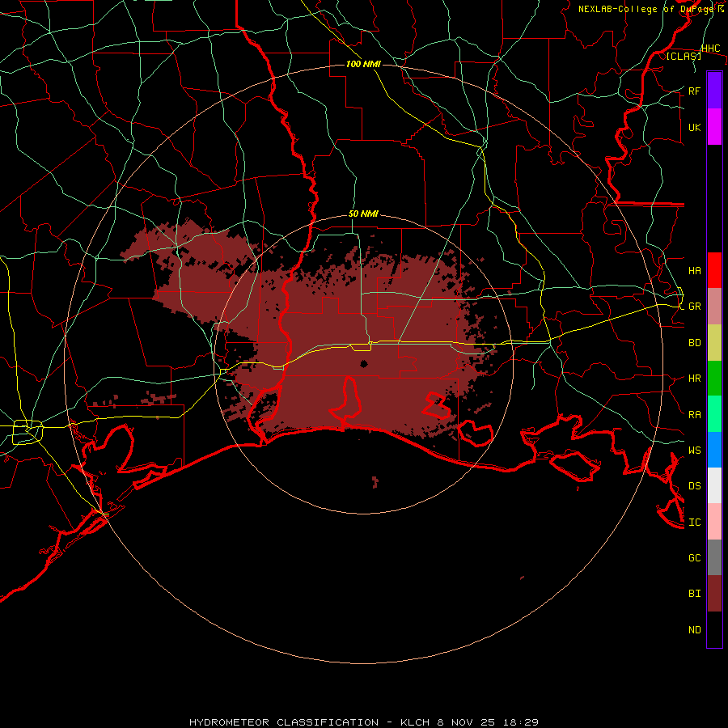This screenshot has width=728, height=728.
Task: Click the RA legend label
Action: (x=695, y=415)
